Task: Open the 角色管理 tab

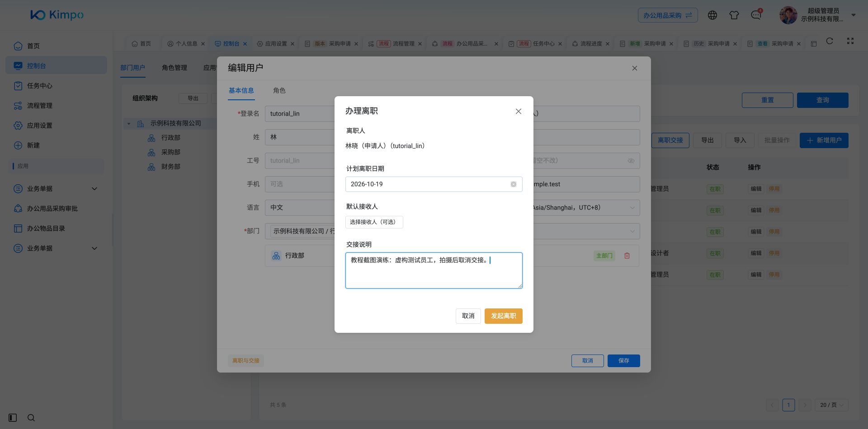Action: pyautogui.click(x=175, y=68)
